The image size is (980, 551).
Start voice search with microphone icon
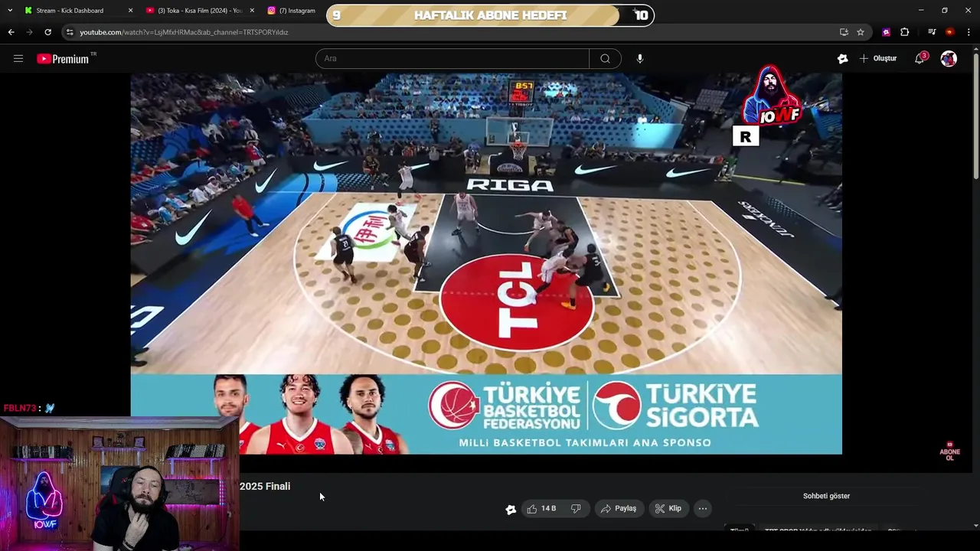(x=640, y=59)
